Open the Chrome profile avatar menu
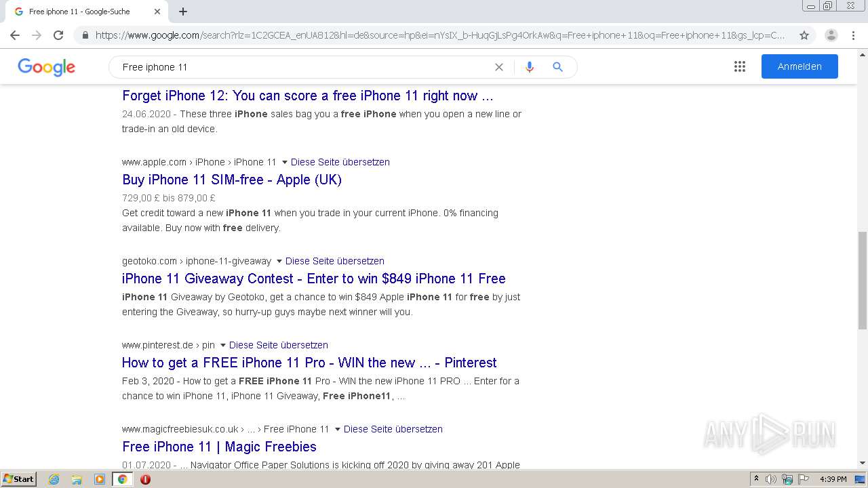Viewport: 868px width, 488px height. coord(831,35)
